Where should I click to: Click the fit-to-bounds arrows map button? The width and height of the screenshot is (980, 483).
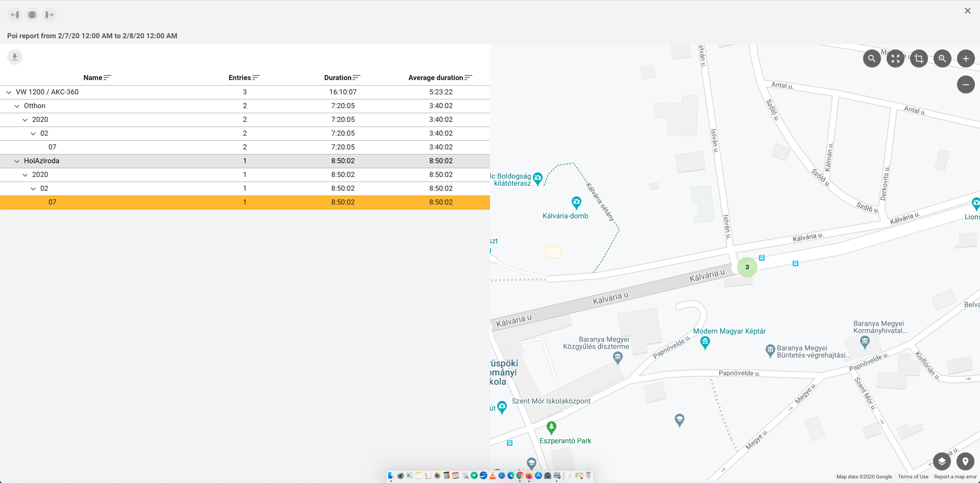895,59
